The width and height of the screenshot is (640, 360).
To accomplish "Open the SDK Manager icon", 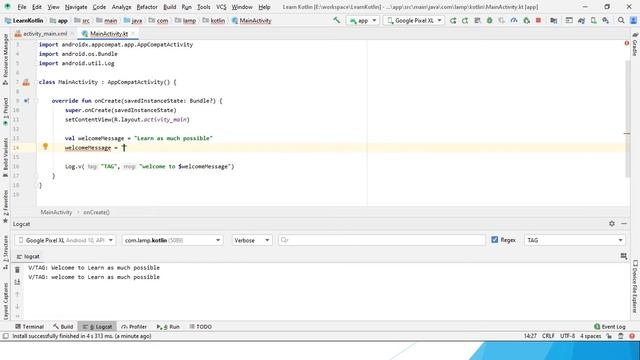I will point(606,20).
